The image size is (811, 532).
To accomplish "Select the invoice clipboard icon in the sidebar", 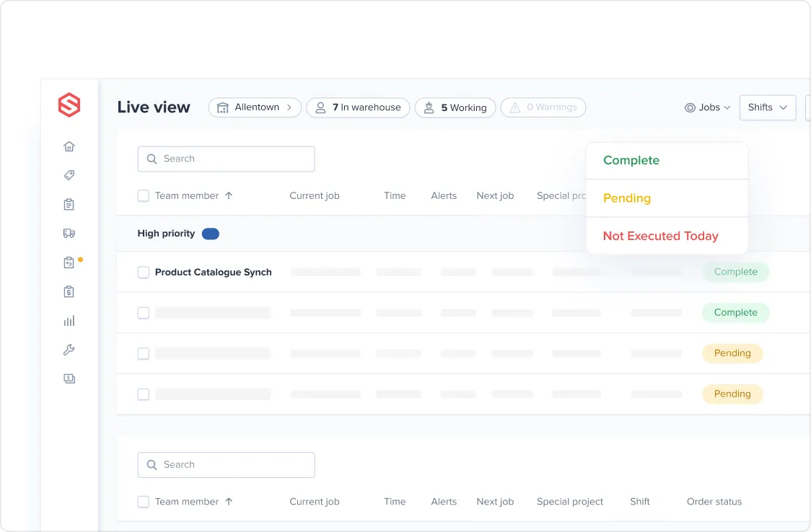I will [x=69, y=291].
